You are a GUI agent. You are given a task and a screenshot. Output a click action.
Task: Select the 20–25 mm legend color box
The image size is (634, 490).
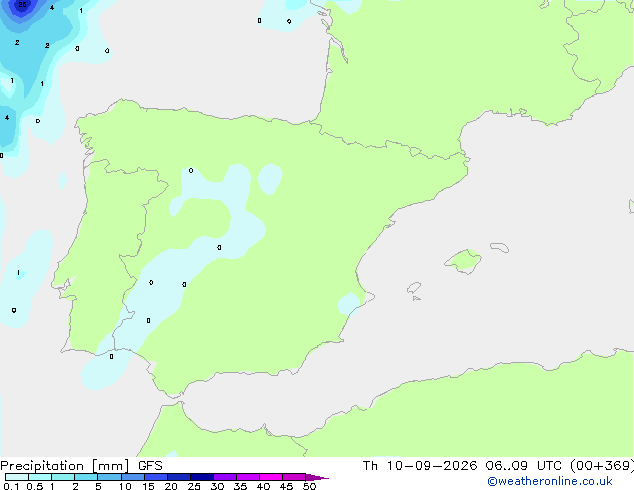179,477
